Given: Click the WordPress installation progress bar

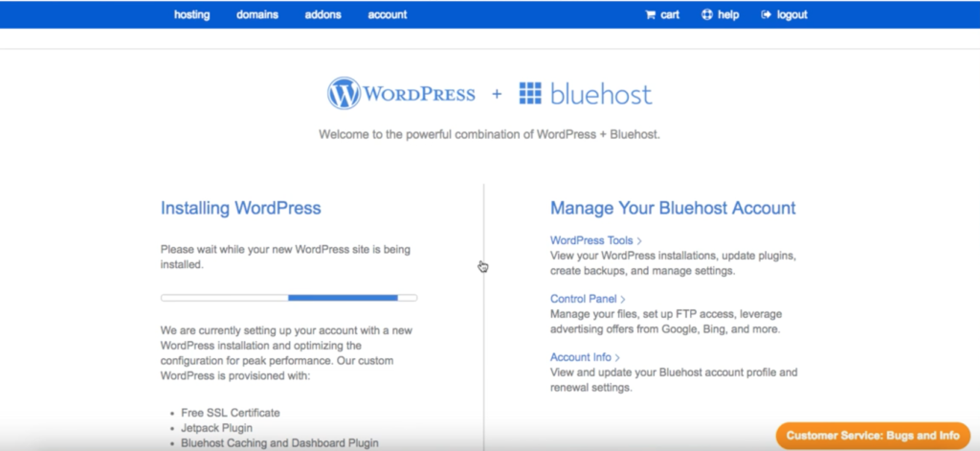Looking at the screenshot, I should (289, 298).
